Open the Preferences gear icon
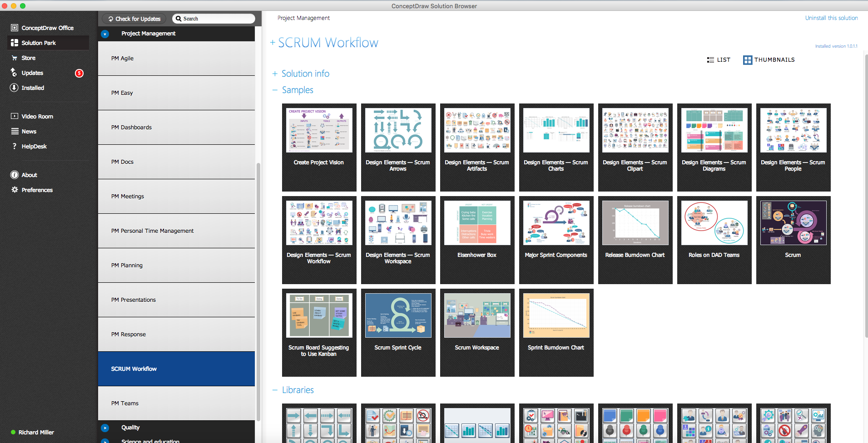Screen dimensions: 868x443 click(15, 190)
